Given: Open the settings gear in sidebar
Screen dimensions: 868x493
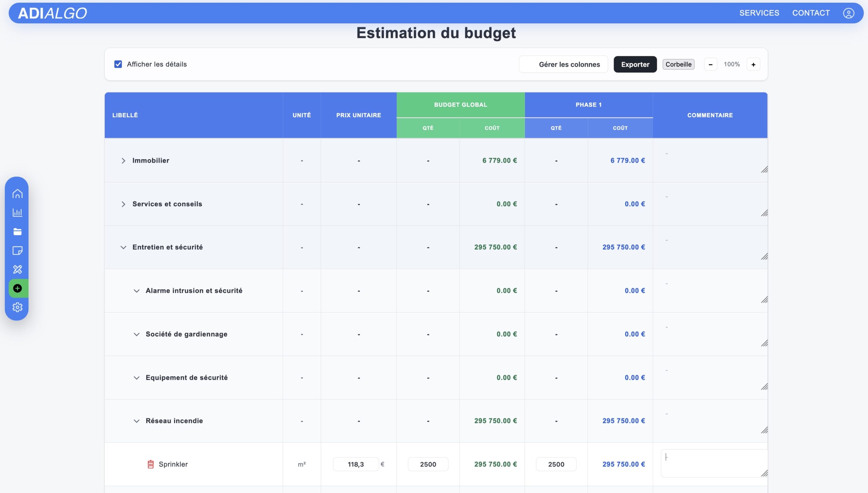Looking at the screenshot, I should pos(17,307).
